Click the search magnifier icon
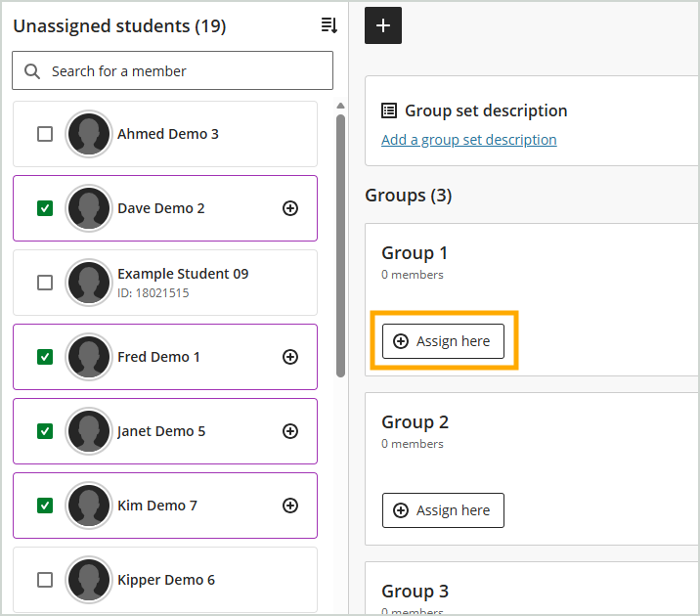The image size is (700, 616). (32, 71)
